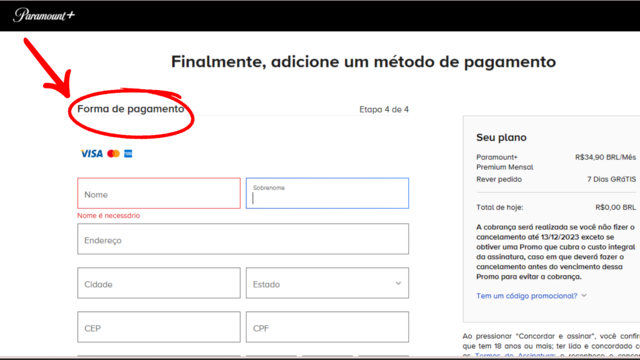Click the Mastercard icon
Viewport: 640px width, 360px height.
coord(113,153)
